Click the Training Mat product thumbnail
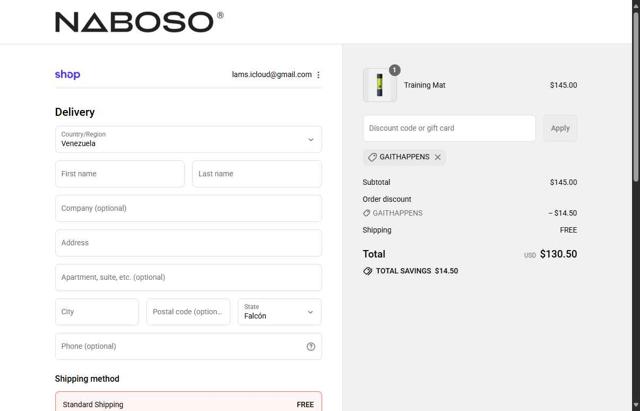The image size is (640, 411). coord(380,85)
